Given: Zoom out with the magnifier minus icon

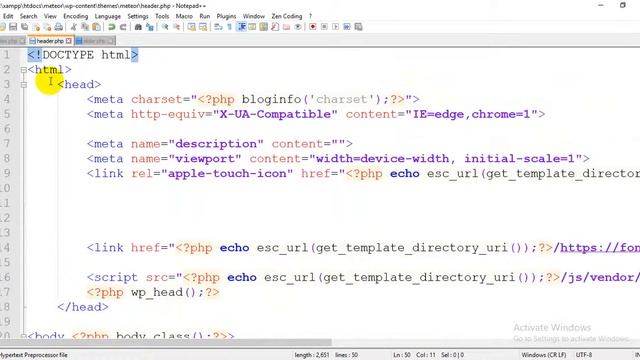Looking at the screenshot, I should (x=176, y=27).
